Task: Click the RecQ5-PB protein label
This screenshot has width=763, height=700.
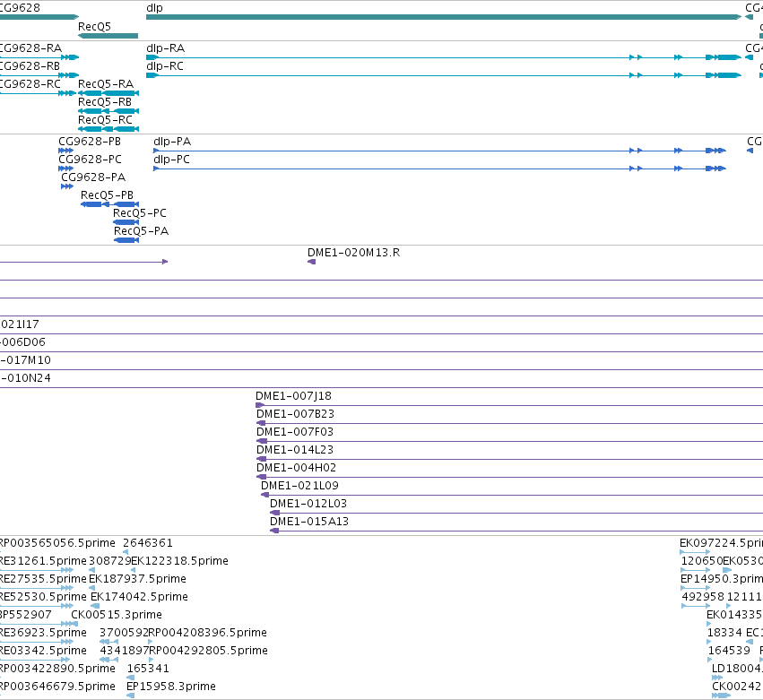Action: pos(107,195)
